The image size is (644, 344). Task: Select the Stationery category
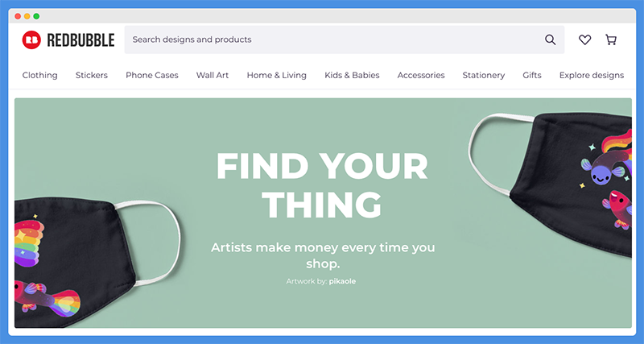coord(484,75)
